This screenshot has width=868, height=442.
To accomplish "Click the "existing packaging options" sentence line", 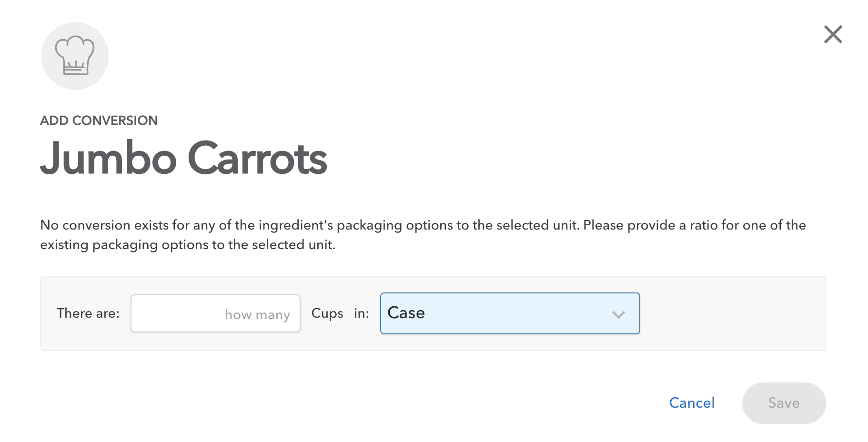I will click(x=188, y=245).
